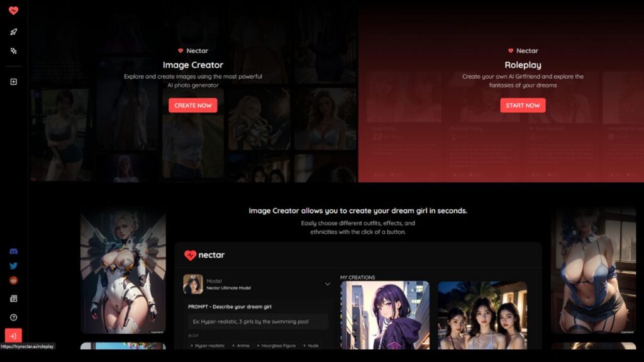Click the "Create your own AI Girlfriend" description
The image size is (644, 362).
523,81
